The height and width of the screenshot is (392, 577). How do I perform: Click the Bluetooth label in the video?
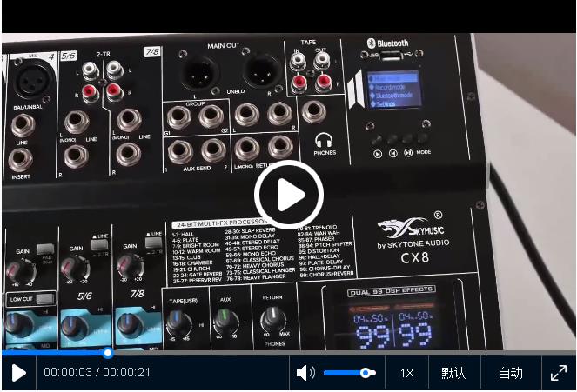[x=388, y=43]
